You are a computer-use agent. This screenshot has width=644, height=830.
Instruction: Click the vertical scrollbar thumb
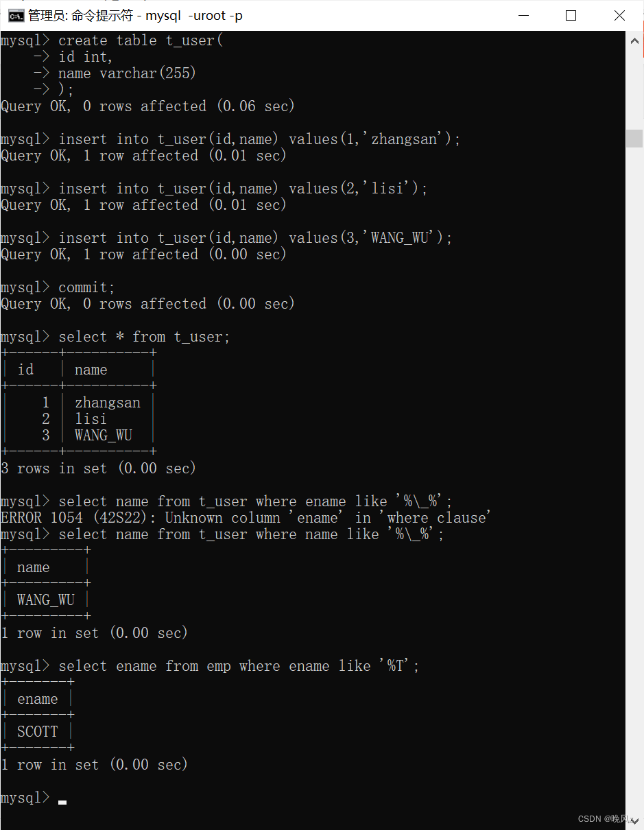634,138
